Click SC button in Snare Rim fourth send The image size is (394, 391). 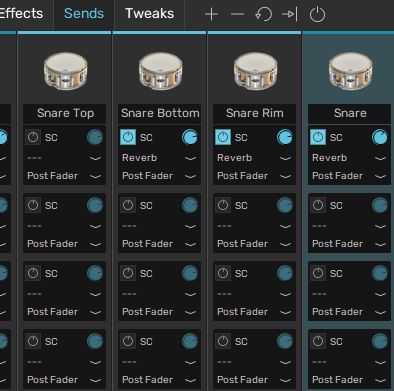click(x=241, y=342)
